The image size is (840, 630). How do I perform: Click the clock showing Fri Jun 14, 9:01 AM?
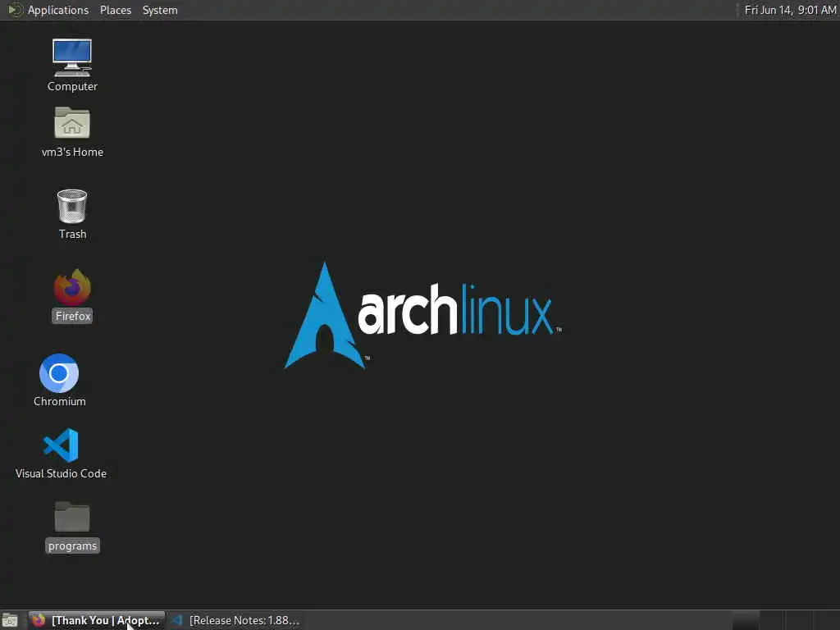pyautogui.click(x=790, y=10)
